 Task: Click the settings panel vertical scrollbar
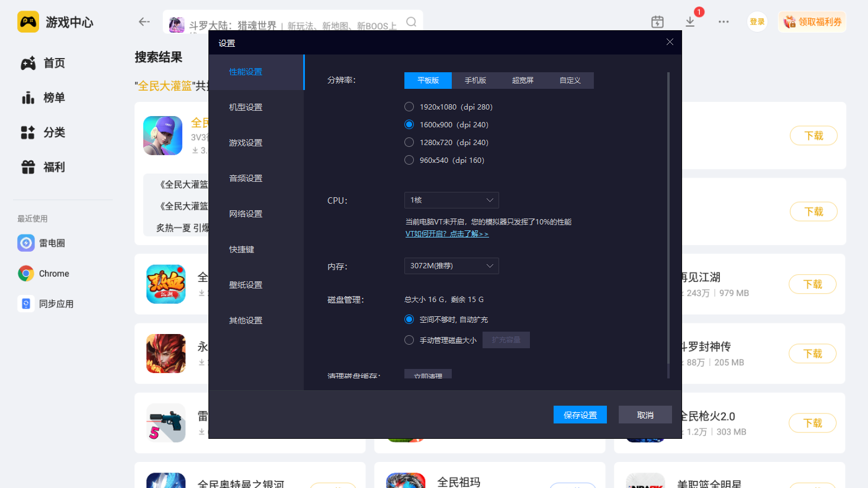pyautogui.click(x=668, y=225)
